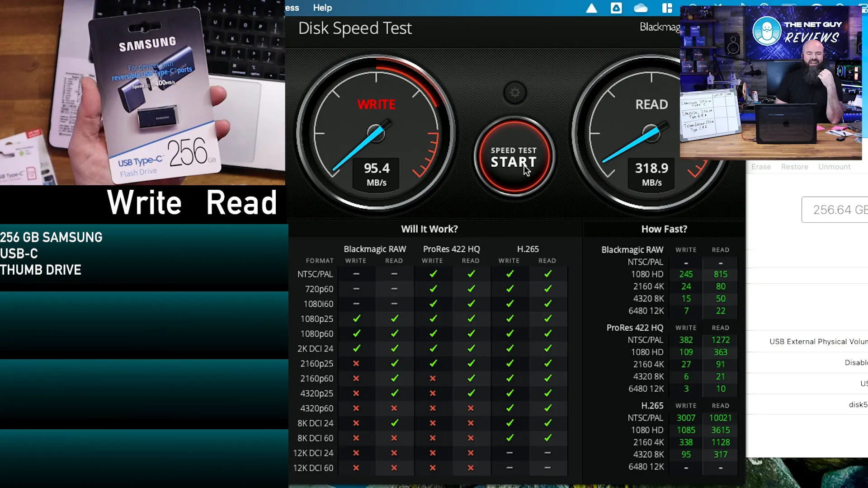The width and height of the screenshot is (868, 488).
Task: Open settings via the gear icon
Action: [x=515, y=93]
